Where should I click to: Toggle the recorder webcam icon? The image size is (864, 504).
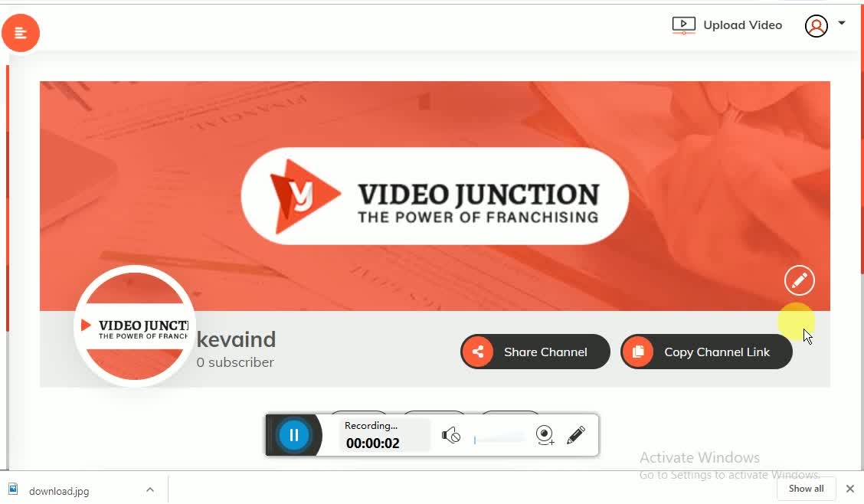[x=545, y=435]
